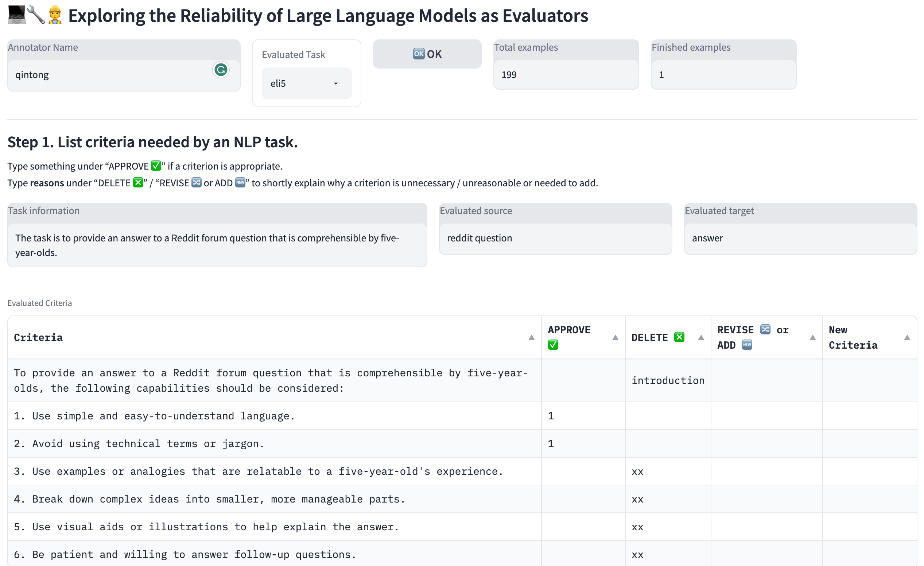924x566 pixels.
Task: Click the dropdown caret next to eli5
Action: click(335, 84)
